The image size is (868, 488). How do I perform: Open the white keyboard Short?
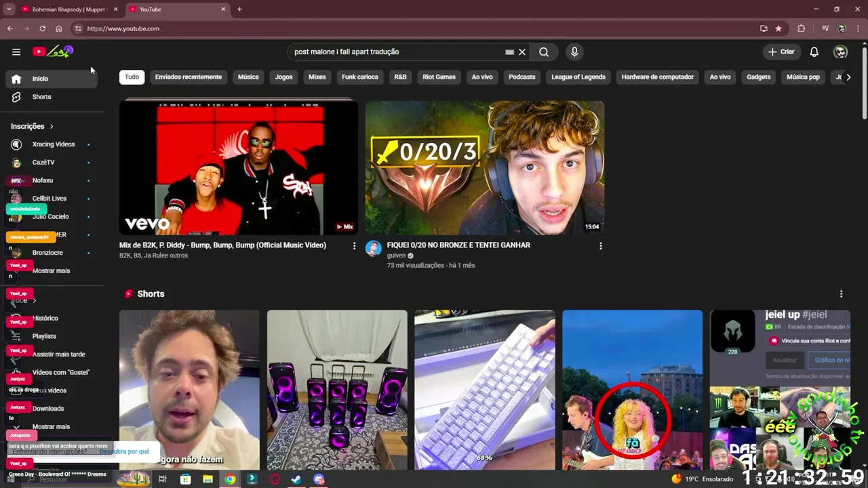click(x=485, y=390)
